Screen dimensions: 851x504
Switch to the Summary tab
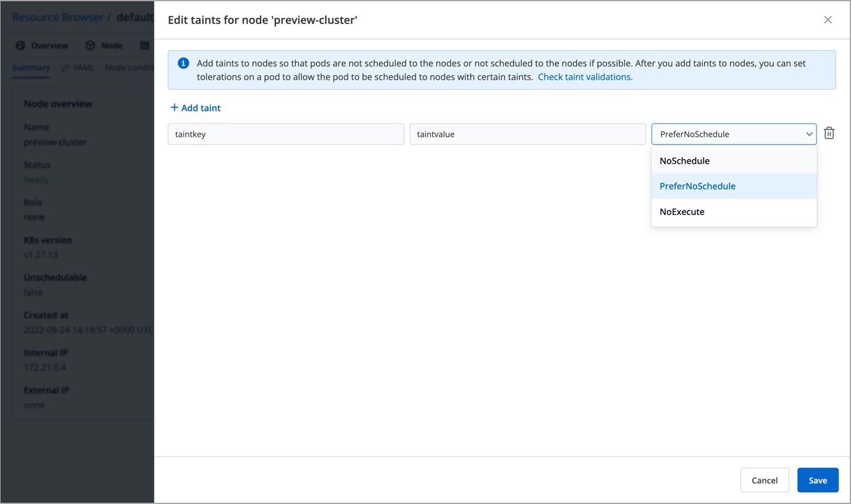(x=31, y=67)
